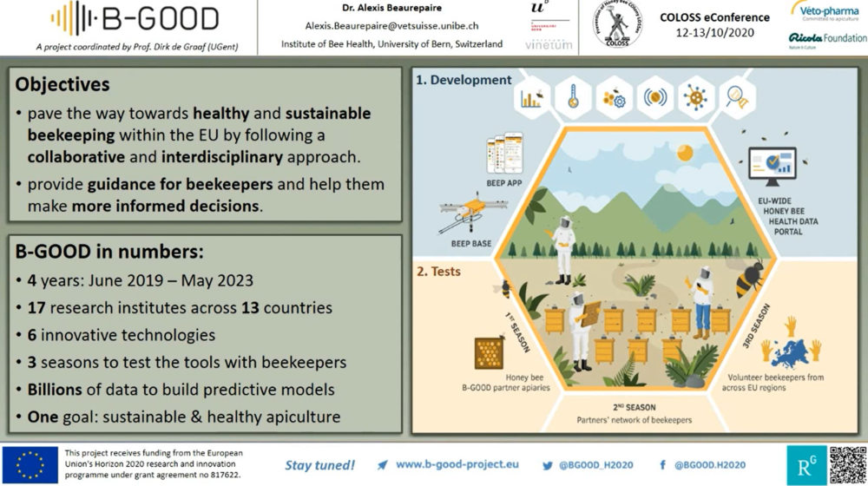Click the bar chart hexagon icon
Screen dimensions: 868x486
point(532,98)
